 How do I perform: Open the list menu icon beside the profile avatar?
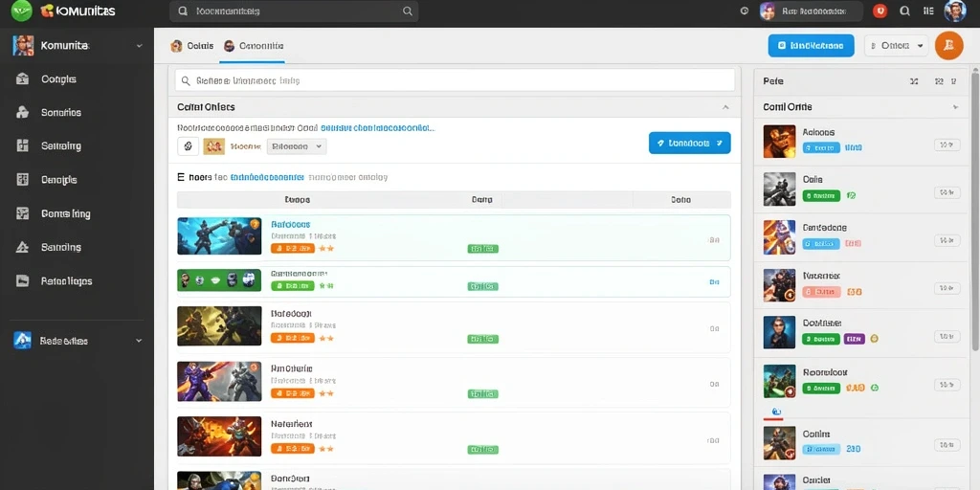pyautogui.click(x=928, y=11)
